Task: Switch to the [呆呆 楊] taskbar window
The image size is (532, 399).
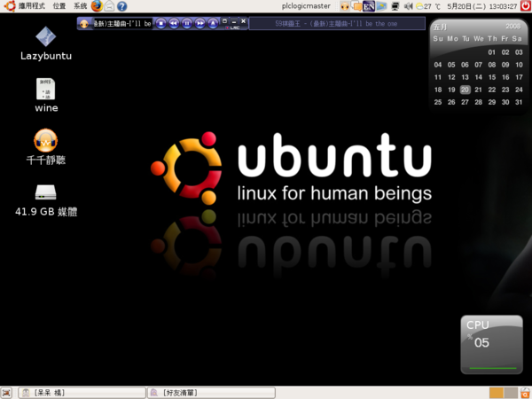Action: [x=82, y=393]
